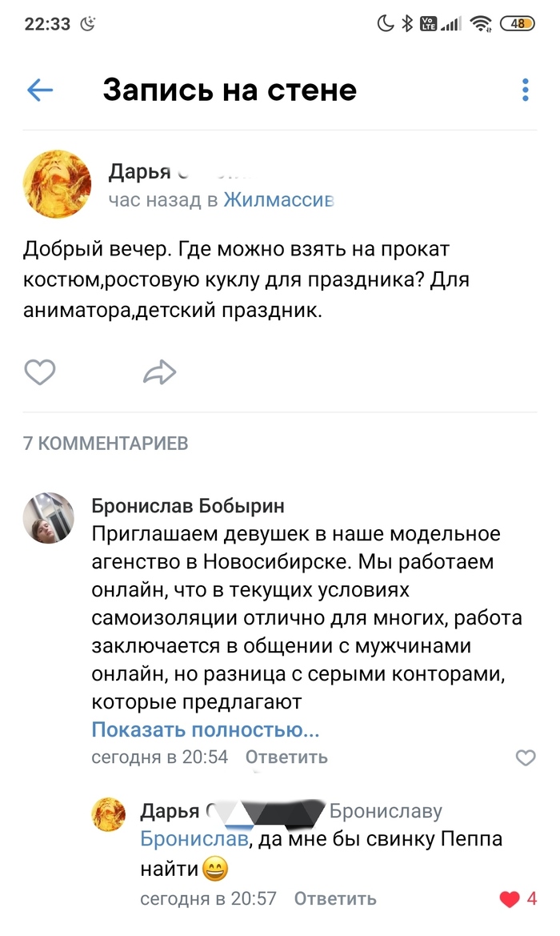The width and height of the screenshot is (560, 936).
Task: Expand comment with Показать полностью
Action: coord(206,729)
